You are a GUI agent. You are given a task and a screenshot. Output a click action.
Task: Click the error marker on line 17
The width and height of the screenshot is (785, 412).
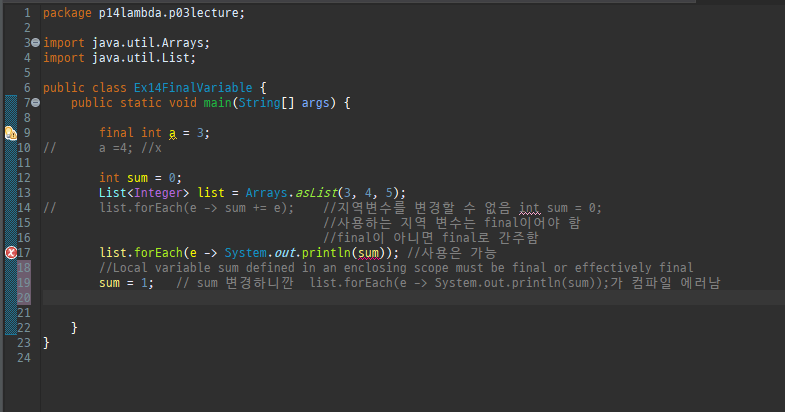pyautogui.click(x=11, y=253)
